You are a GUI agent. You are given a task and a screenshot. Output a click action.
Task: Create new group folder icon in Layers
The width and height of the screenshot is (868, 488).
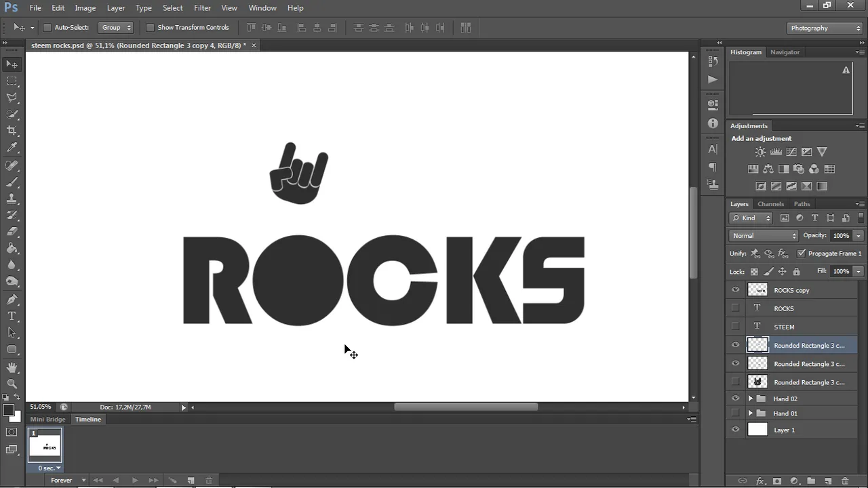811,481
